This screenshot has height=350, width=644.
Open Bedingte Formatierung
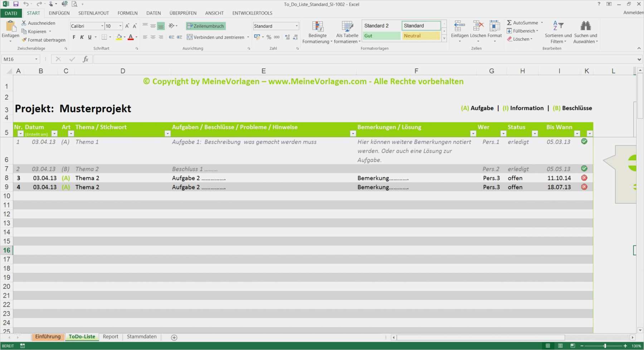pos(317,31)
